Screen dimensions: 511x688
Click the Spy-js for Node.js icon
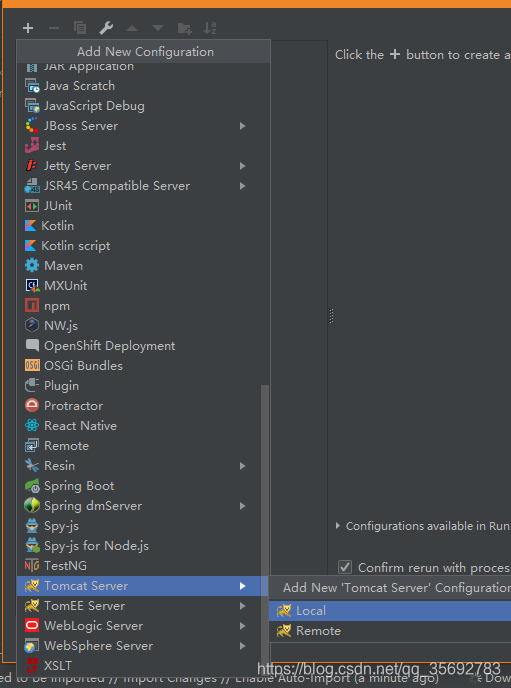[32, 546]
